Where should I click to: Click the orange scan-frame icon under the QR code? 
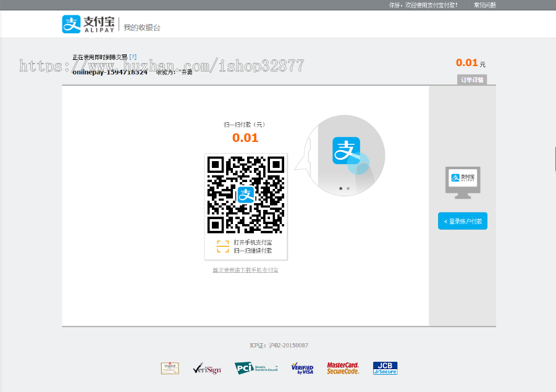point(222,246)
